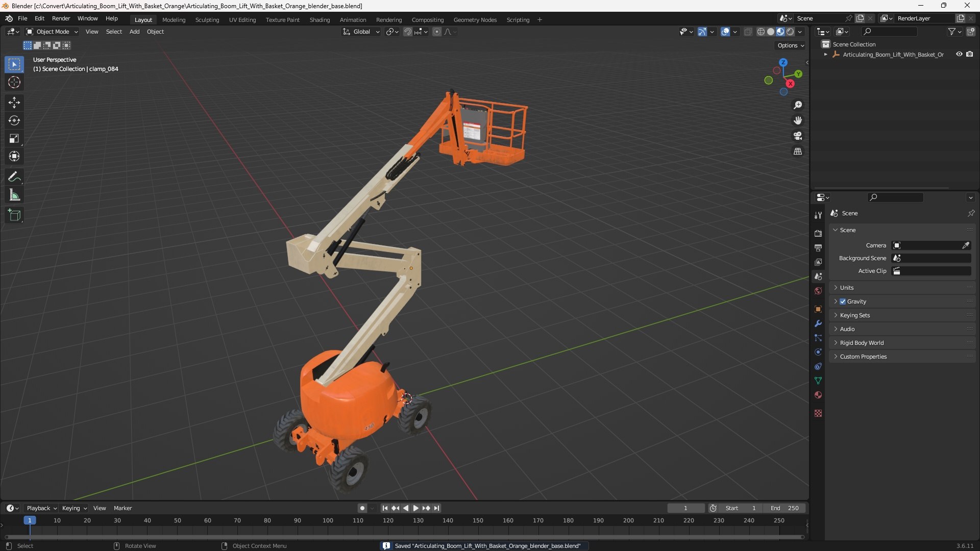The height and width of the screenshot is (551, 980).
Task: Select the Annotate tool
Action: click(x=14, y=177)
